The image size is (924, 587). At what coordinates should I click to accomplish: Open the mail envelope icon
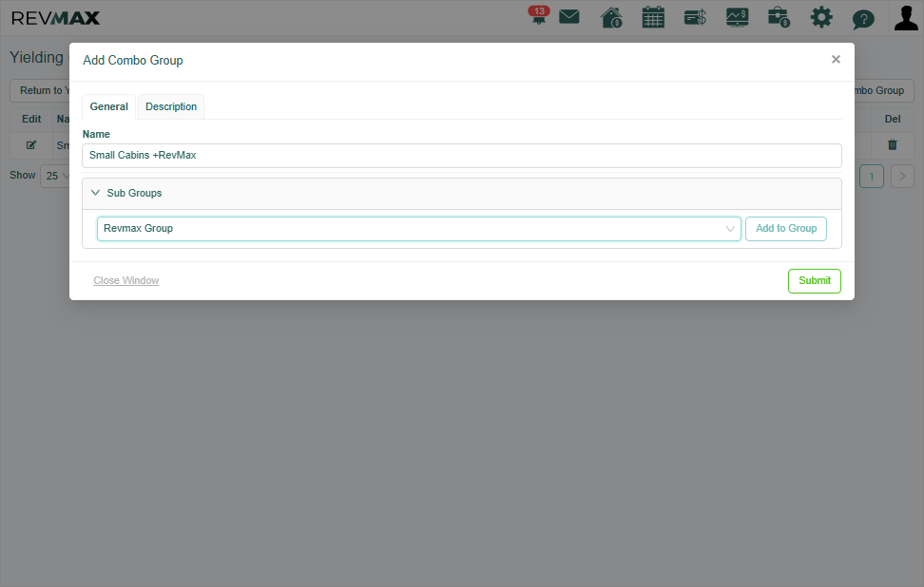click(569, 17)
